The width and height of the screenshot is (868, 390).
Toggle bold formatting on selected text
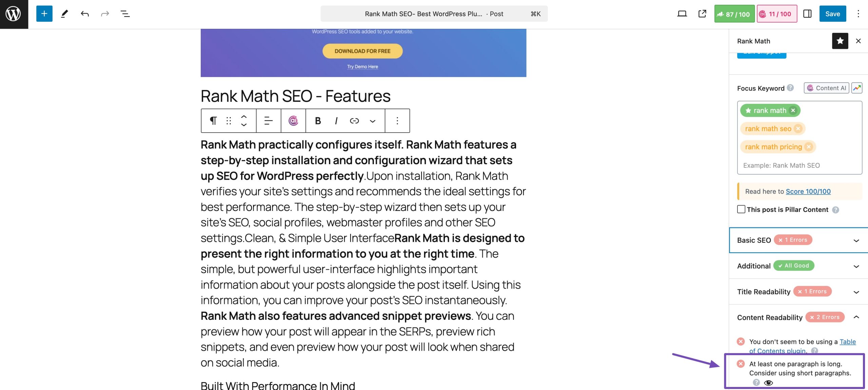click(318, 120)
